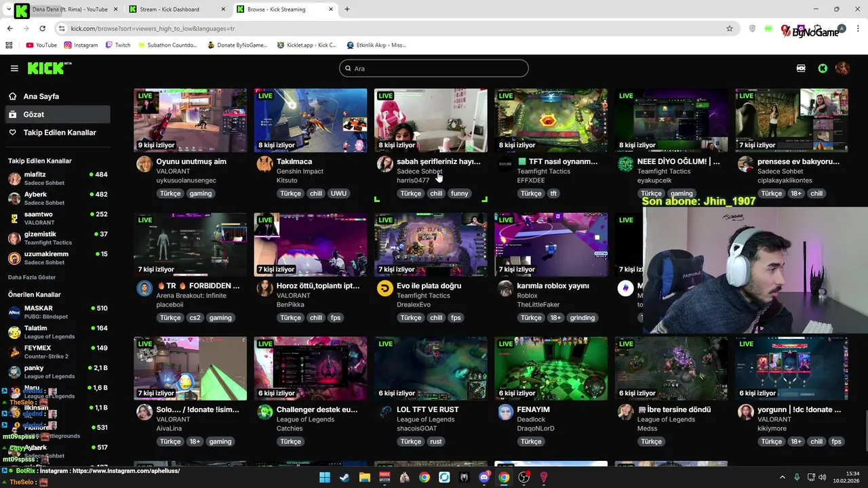Open File Explorer from the taskbar
Viewport: 868px width, 488px height.
coord(364,477)
